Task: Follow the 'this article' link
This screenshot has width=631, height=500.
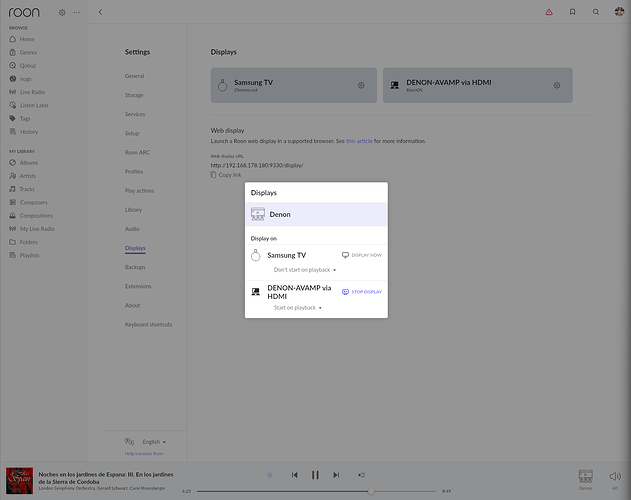Action: (359, 141)
